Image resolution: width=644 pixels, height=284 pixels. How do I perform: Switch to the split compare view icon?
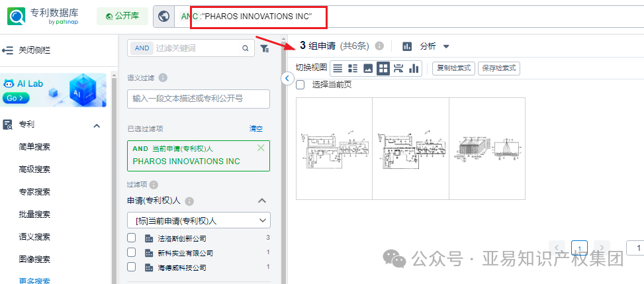(398, 69)
